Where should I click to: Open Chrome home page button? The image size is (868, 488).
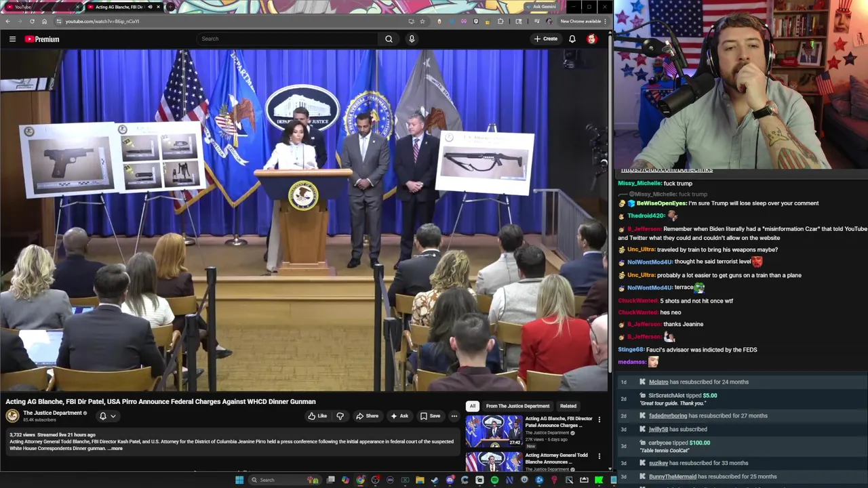44,21
